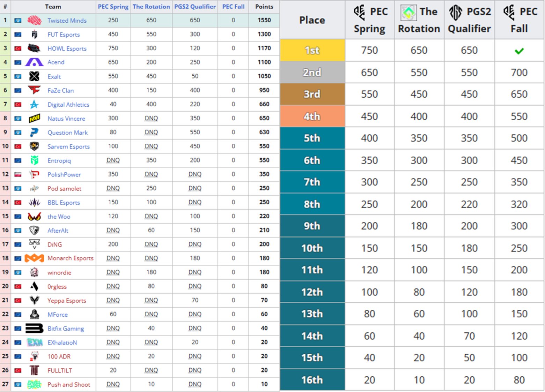545x392 pixels.
Task: Open the MForce team link
Action: [x=58, y=314]
